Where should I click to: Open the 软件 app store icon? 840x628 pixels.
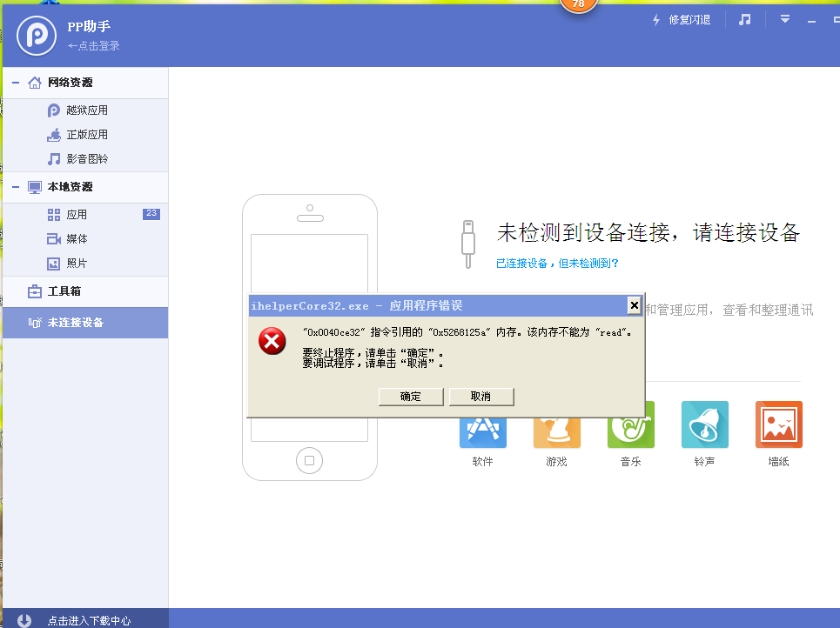tap(483, 431)
